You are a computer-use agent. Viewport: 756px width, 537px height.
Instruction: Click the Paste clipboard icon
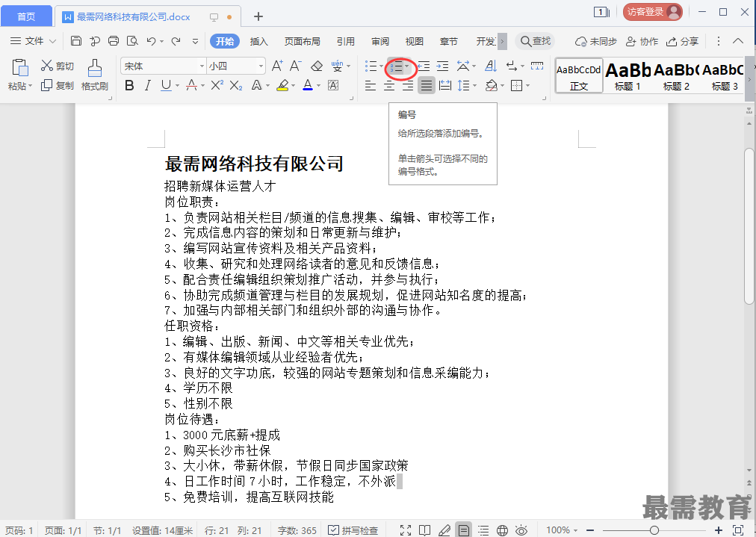19,68
